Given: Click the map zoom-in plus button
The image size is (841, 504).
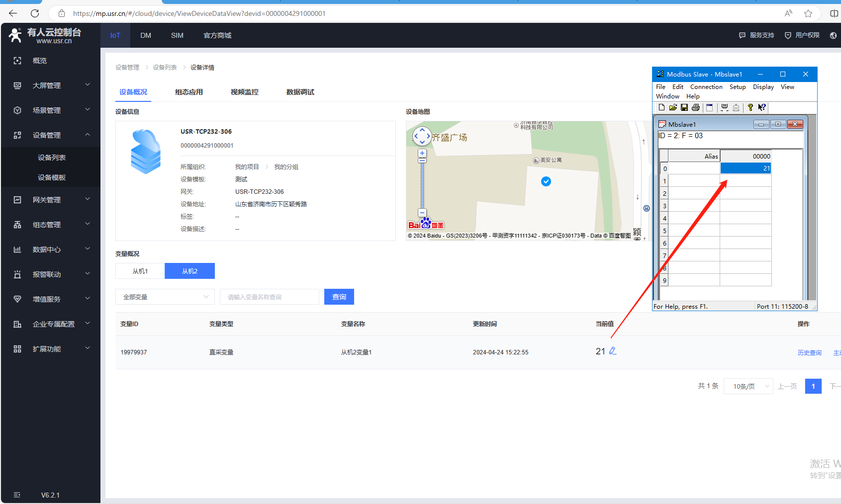Looking at the screenshot, I should [422, 153].
